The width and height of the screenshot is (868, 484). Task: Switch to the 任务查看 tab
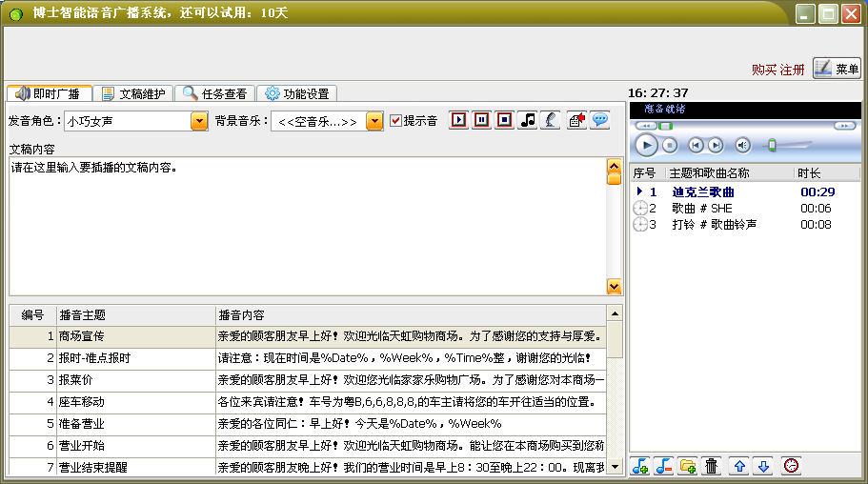tap(215, 93)
